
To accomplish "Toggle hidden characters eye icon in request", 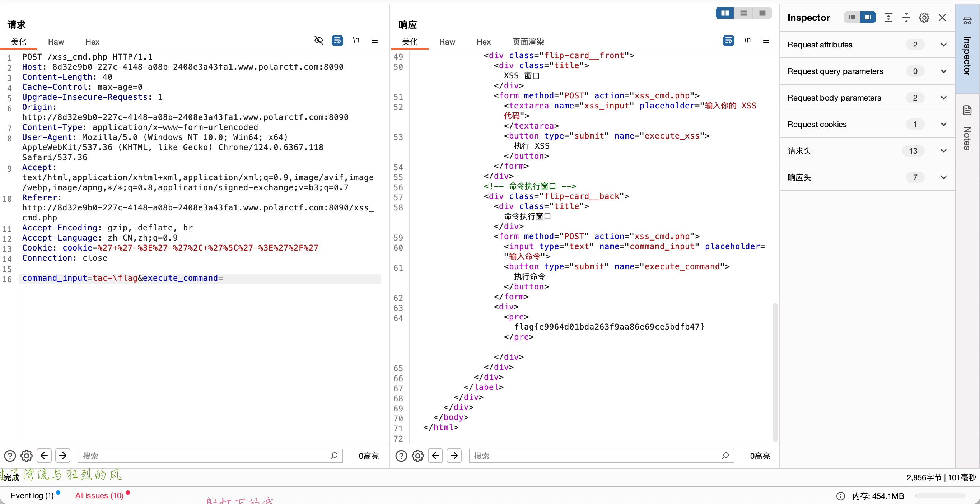I will (x=318, y=40).
